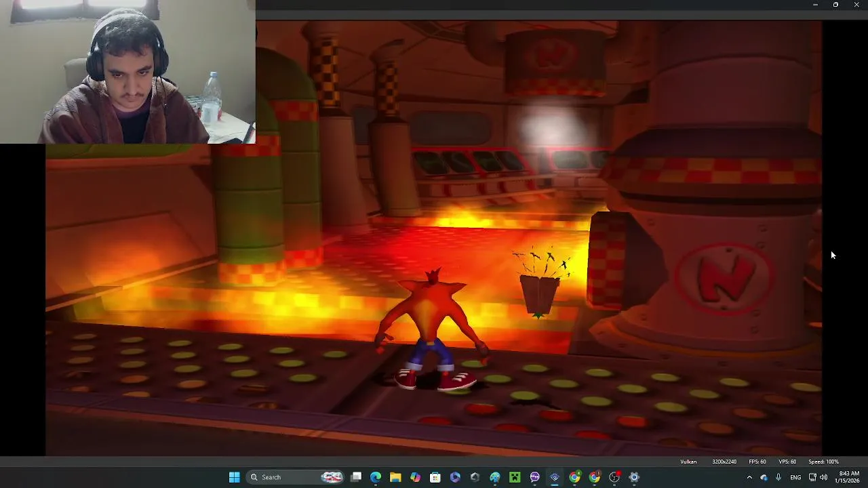The width and height of the screenshot is (868, 488).
Task: Click the VPS: 60 status entry
Action: 787,462
